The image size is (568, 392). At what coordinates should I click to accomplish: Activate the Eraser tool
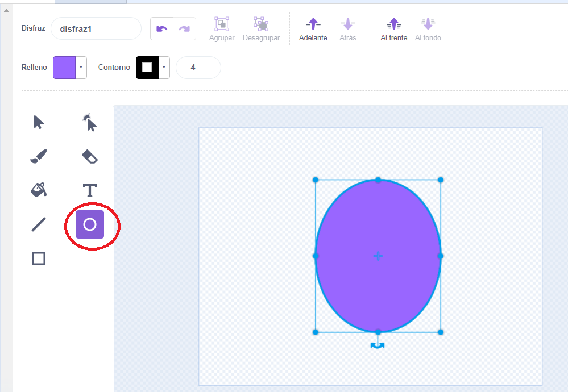(90, 156)
